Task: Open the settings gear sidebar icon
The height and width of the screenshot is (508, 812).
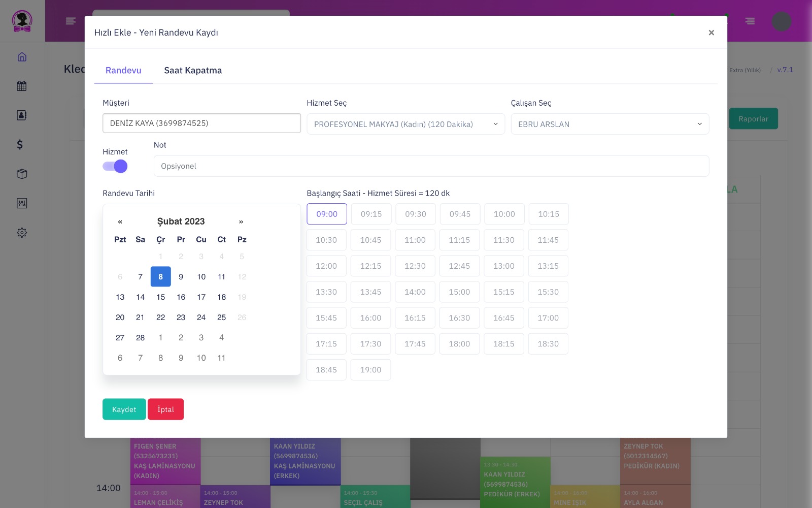Action: pos(22,233)
